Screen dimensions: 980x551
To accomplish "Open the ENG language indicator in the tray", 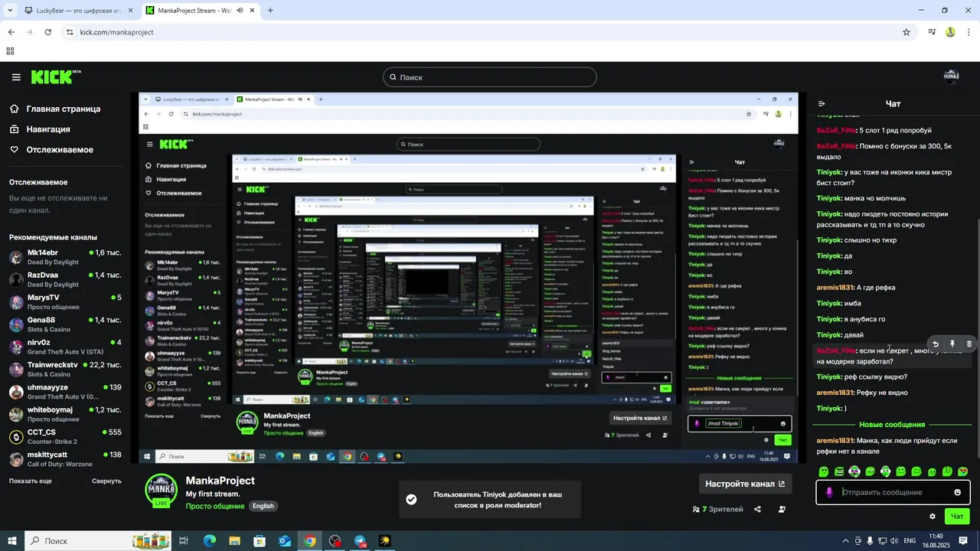I will (x=910, y=541).
